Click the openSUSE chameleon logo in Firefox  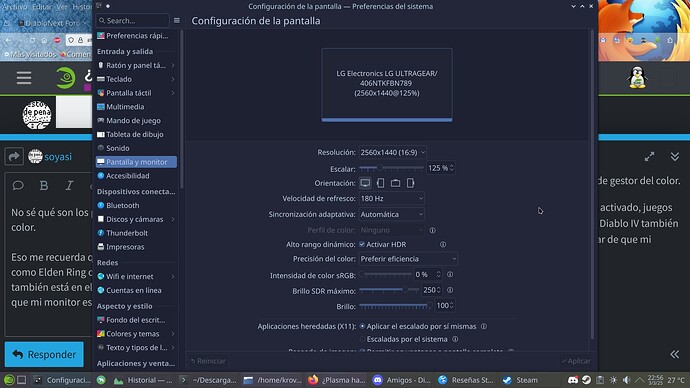(x=66, y=77)
